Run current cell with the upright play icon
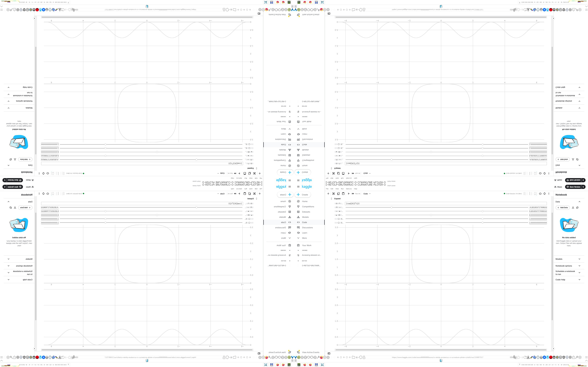The width and height of the screenshot is (588, 367). 349,194
